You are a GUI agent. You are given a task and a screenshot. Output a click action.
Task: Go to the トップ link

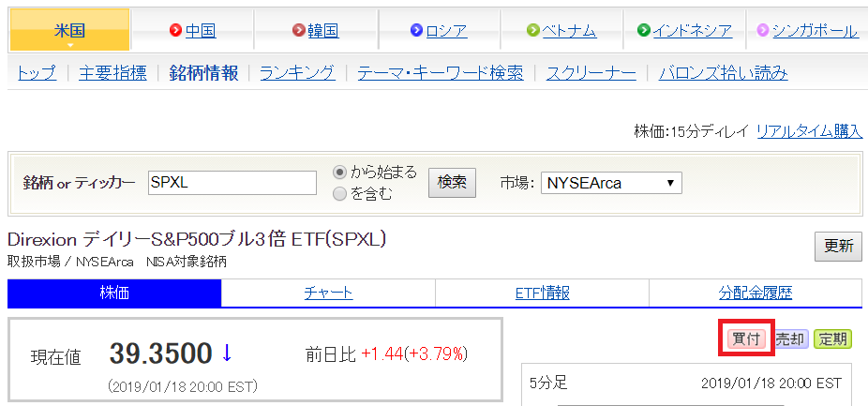[x=37, y=72]
